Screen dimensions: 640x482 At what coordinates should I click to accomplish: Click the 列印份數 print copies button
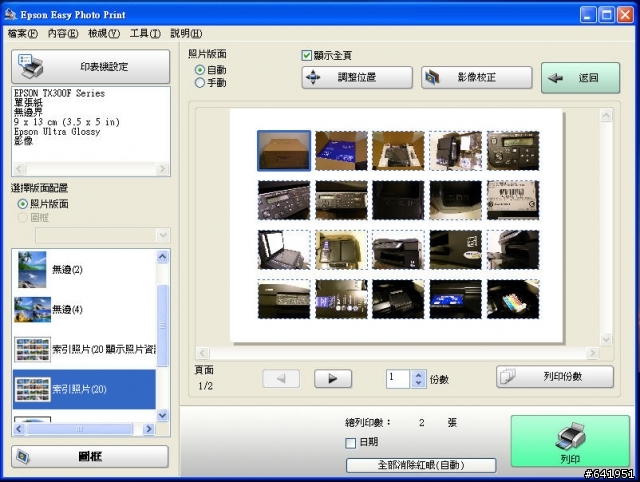555,376
